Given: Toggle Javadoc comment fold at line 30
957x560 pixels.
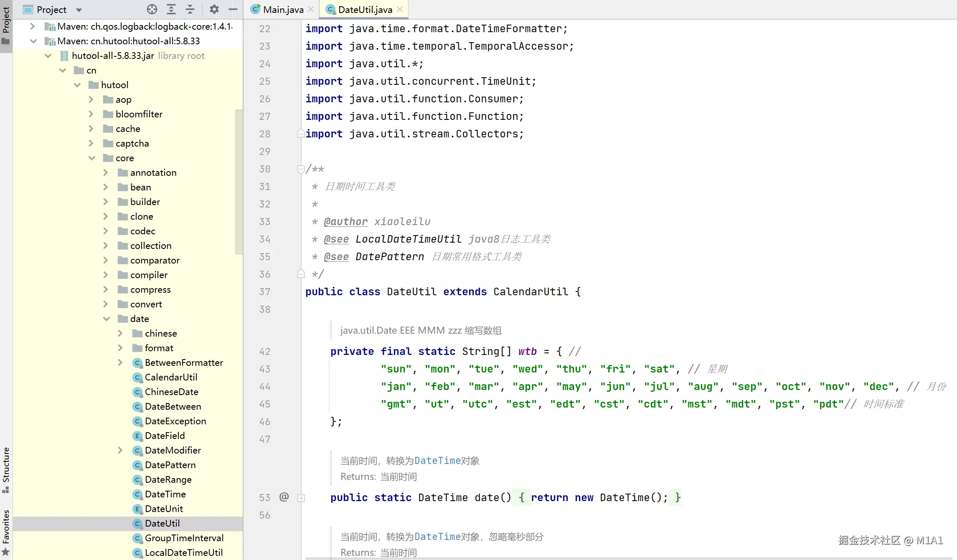Looking at the screenshot, I should (301, 169).
